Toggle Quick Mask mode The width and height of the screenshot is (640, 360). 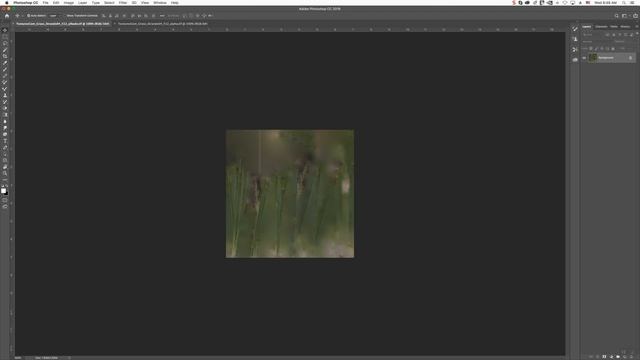pos(5,200)
